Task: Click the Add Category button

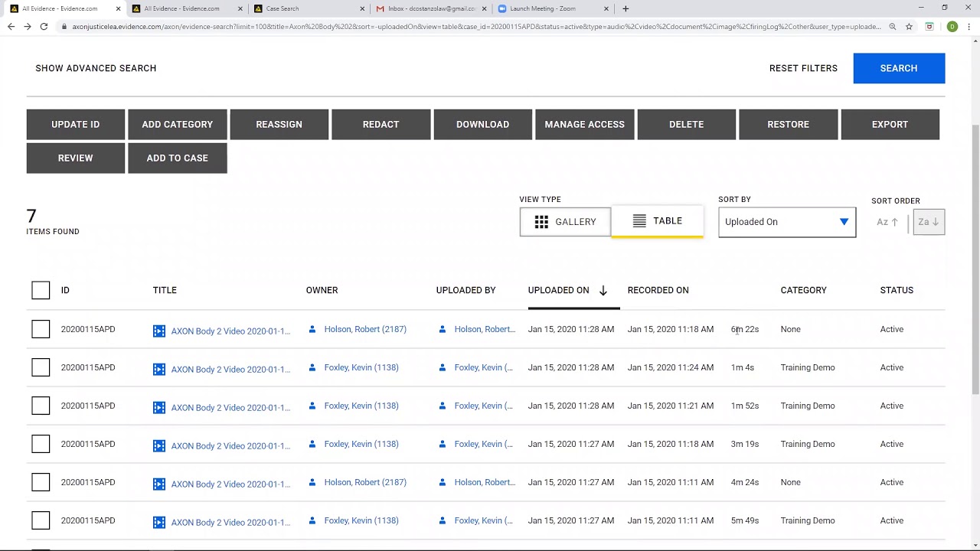Action: (x=178, y=124)
